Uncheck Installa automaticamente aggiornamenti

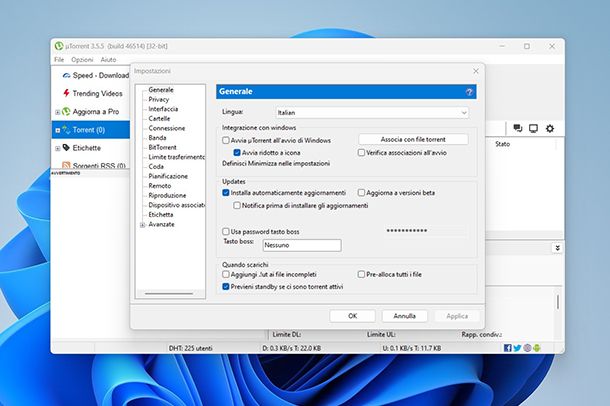[x=226, y=192]
